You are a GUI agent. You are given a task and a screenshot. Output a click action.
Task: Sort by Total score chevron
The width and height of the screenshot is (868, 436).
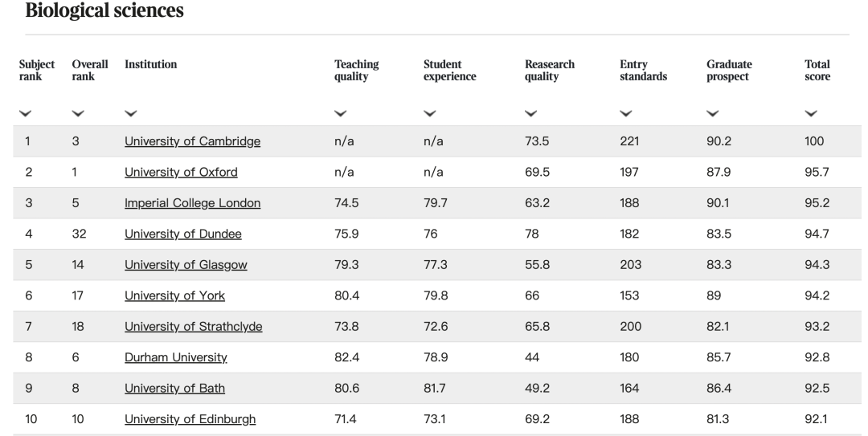tap(810, 114)
